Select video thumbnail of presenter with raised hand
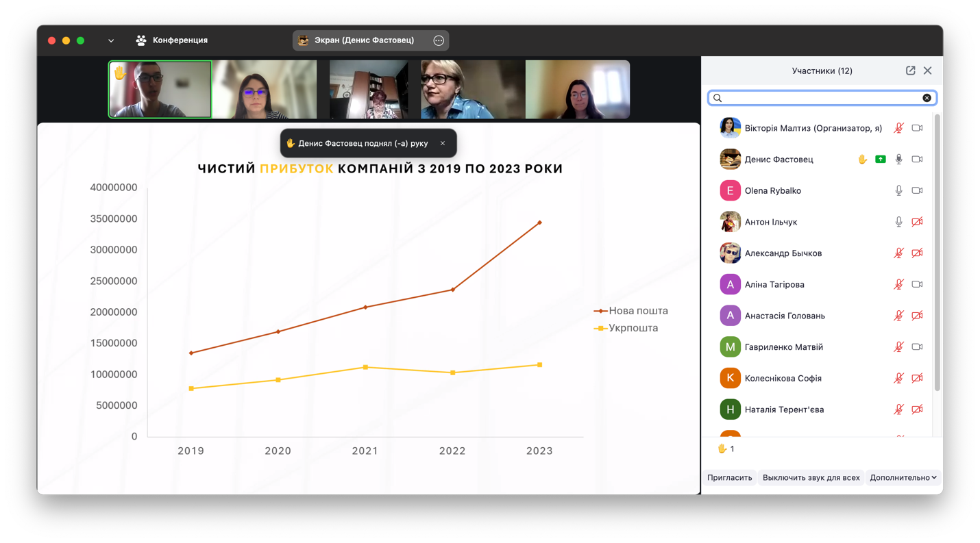 click(160, 89)
